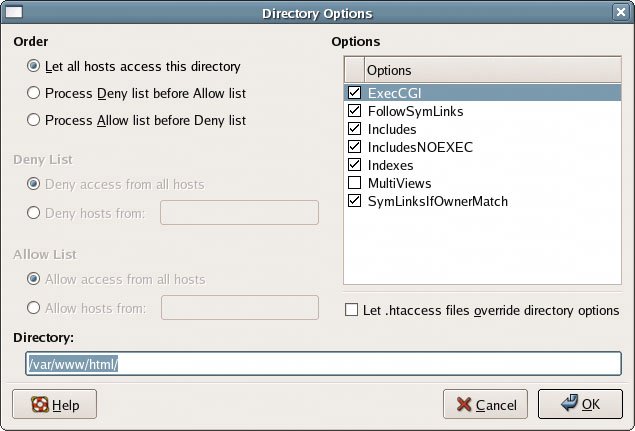Enable the MultiViews option
The height and width of the screenshot is (431, 635).
pos(354,183)
